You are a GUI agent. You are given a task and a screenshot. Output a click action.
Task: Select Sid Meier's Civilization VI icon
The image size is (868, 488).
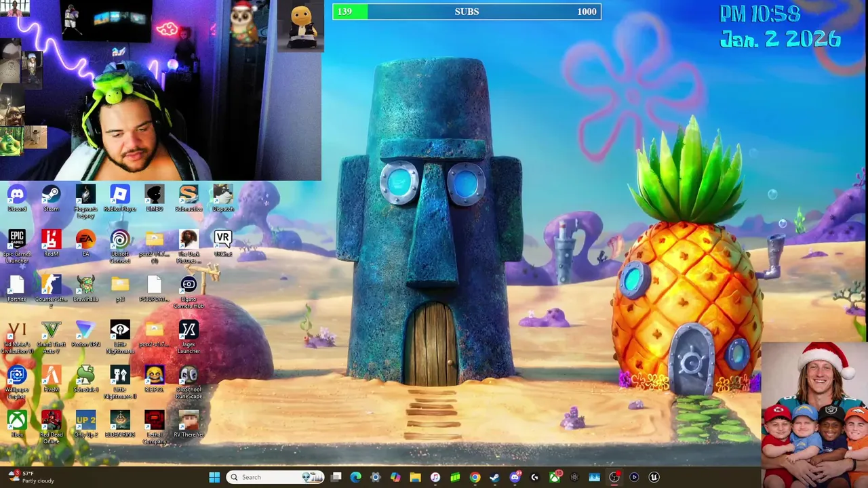coord(17,337)
